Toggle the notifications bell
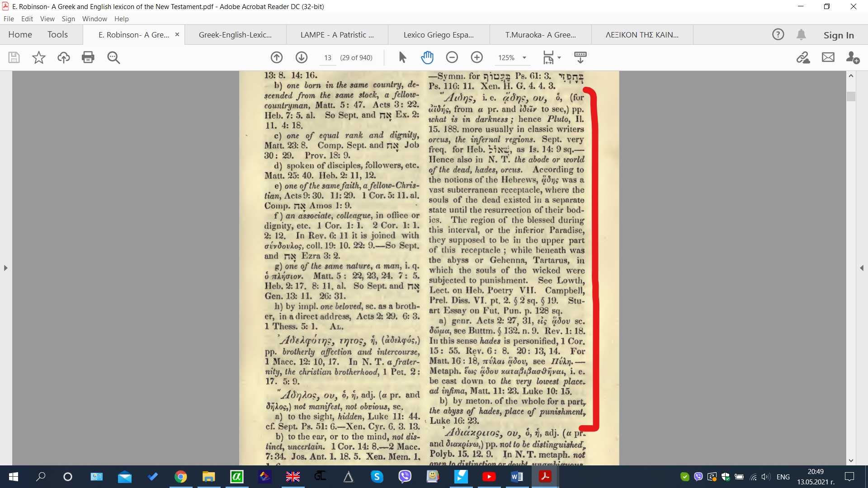868x488 pixels. point(801,35)
